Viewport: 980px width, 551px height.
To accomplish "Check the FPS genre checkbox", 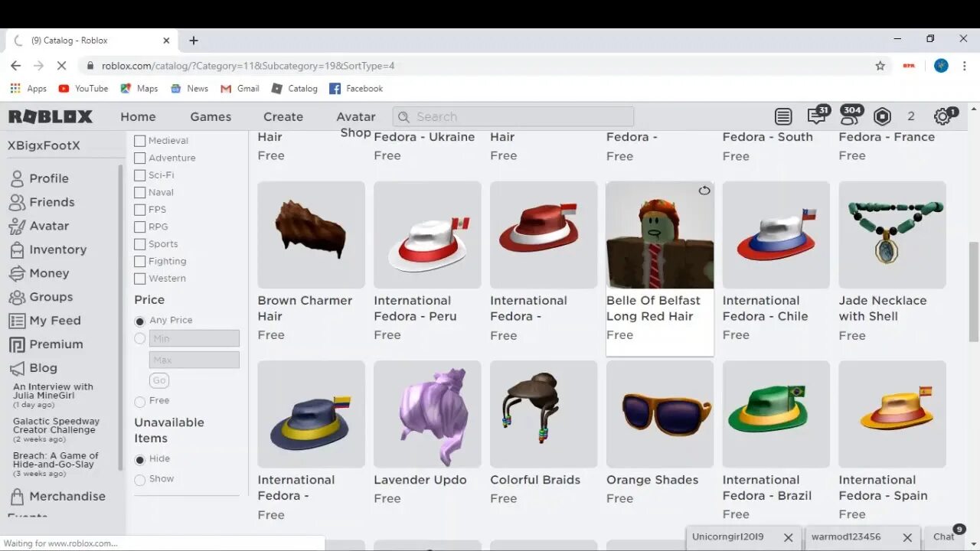I will 139,210.
